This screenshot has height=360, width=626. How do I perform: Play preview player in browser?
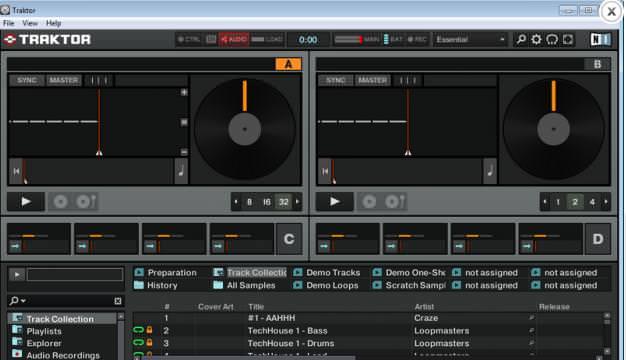17,275
